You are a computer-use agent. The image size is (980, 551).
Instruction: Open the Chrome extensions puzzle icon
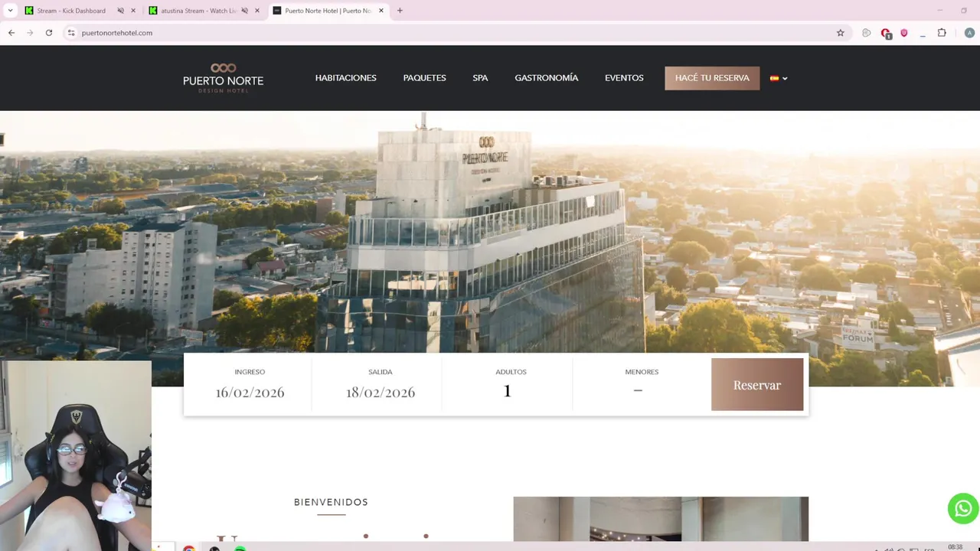coord(942,33)
